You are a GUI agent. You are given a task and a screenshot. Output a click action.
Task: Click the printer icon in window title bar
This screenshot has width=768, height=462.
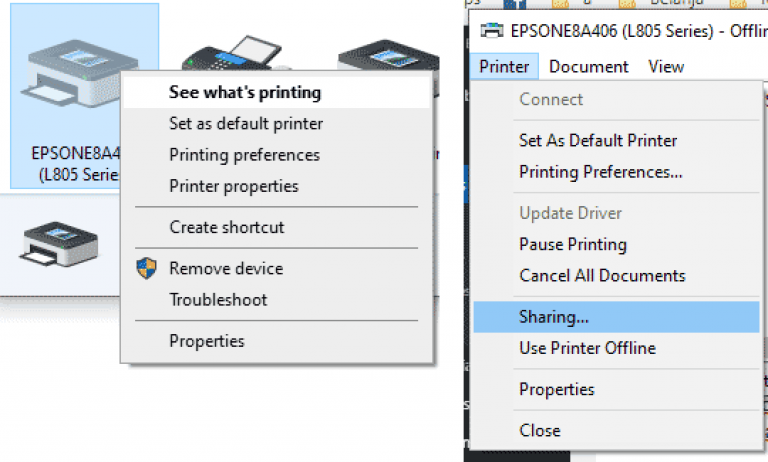point(491,30)
